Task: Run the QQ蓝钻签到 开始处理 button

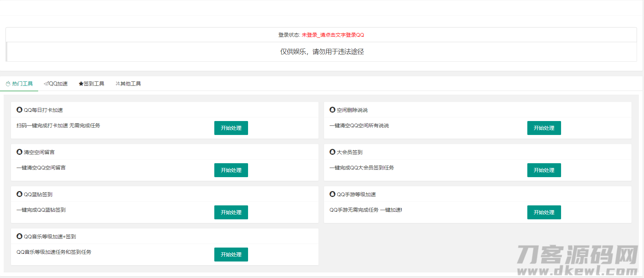Action: point(231,212)
